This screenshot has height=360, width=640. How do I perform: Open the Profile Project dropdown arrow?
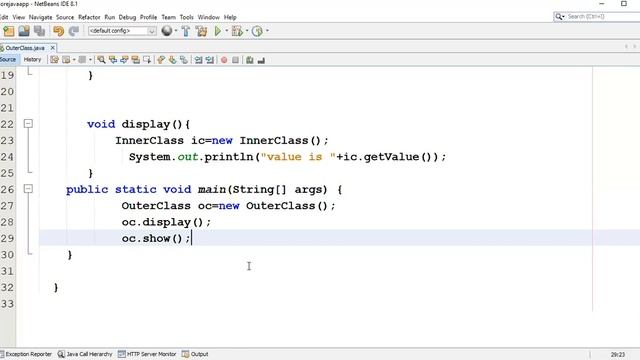point(267,31)
